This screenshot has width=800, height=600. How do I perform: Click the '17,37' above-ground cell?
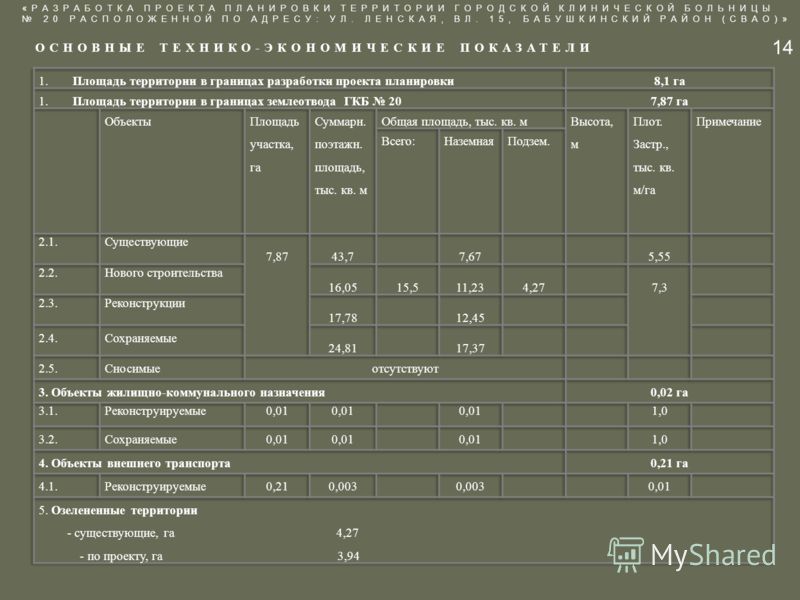[470, 349]
